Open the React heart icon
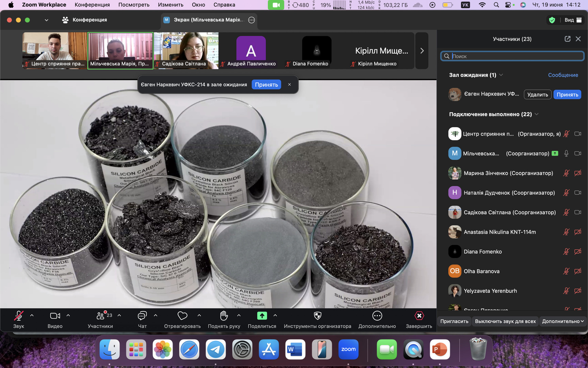This screenshot has width=588, height=368. [182, 316]
